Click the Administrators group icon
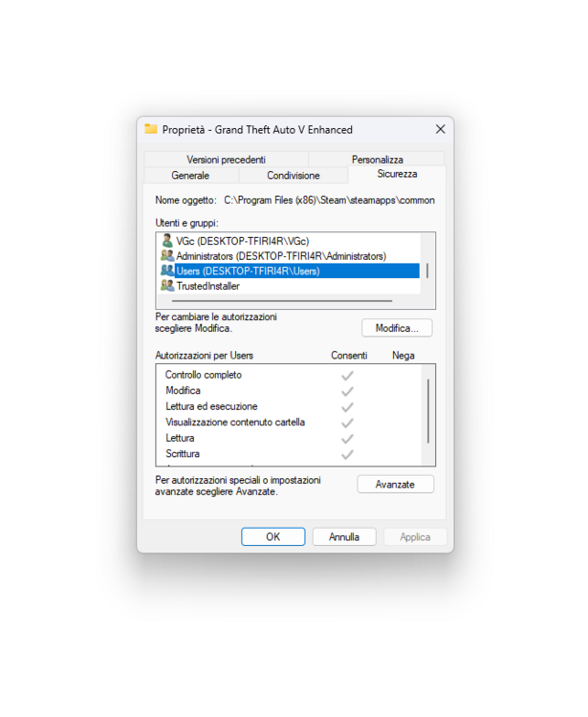 (x=167, y=255)
